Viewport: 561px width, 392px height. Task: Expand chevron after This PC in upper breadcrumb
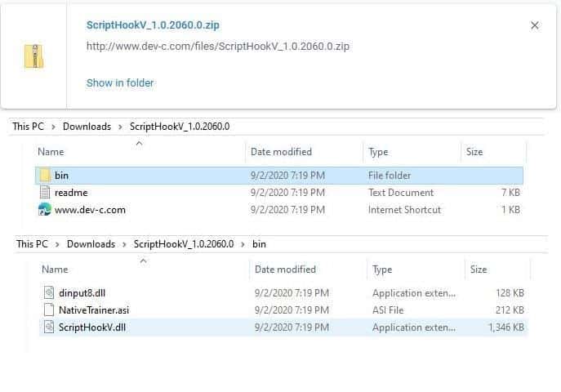click(53, 127)
